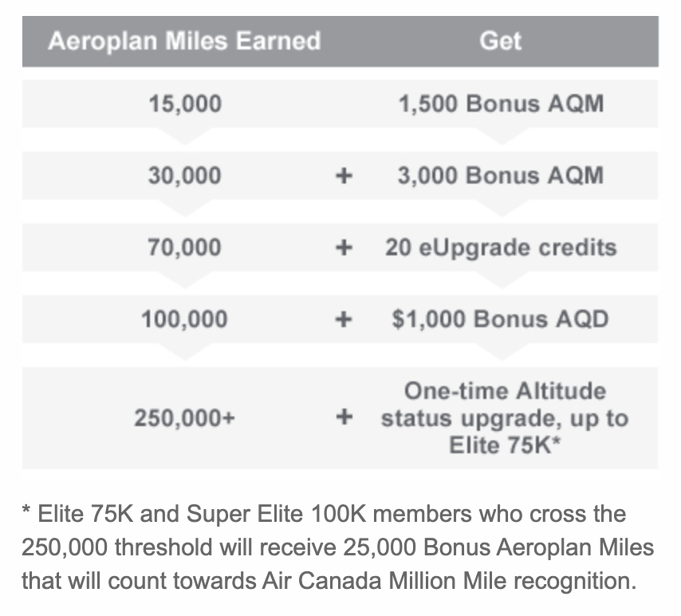Click the plus sign beside 20 eUpgrade credits

tap(344, 247)
